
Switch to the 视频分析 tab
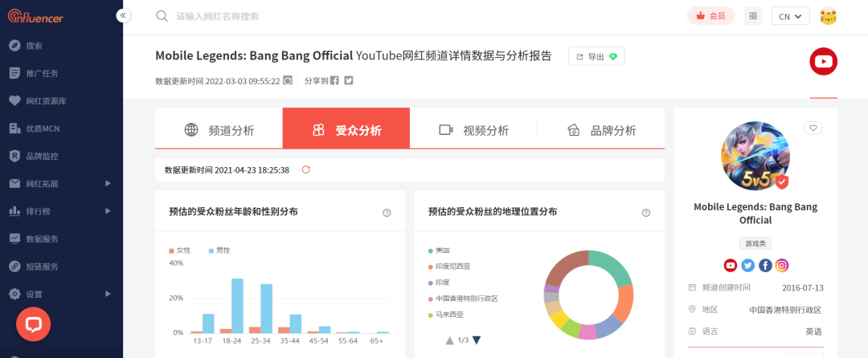474,128
